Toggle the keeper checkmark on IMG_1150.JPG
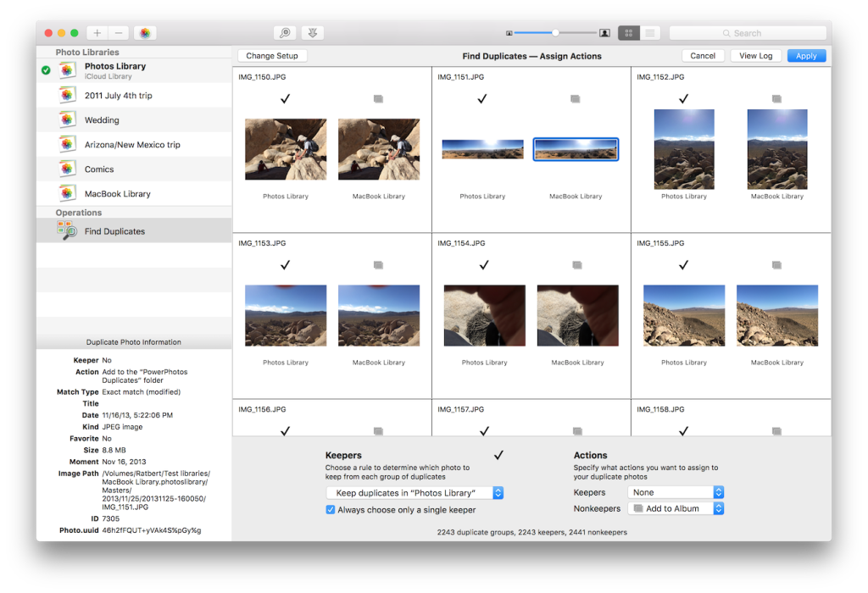The height and width of the screenshot is (593, 868). click(285, 99)
